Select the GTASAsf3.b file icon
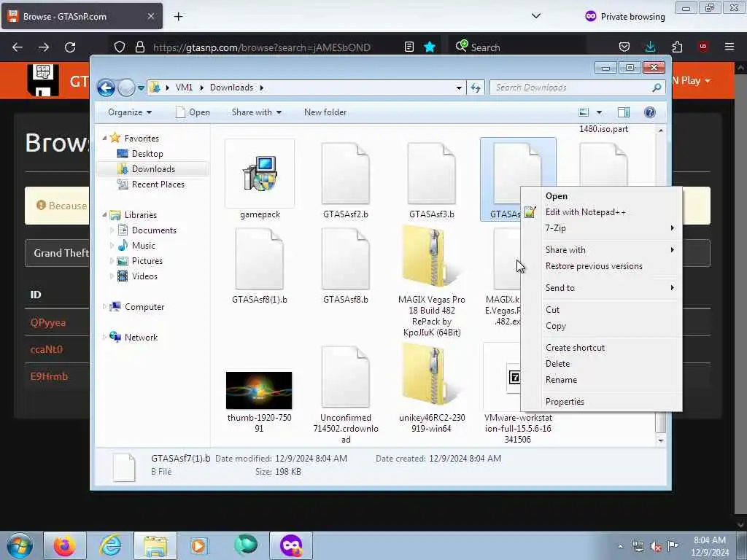747x560 pixels. pos(431,174)
